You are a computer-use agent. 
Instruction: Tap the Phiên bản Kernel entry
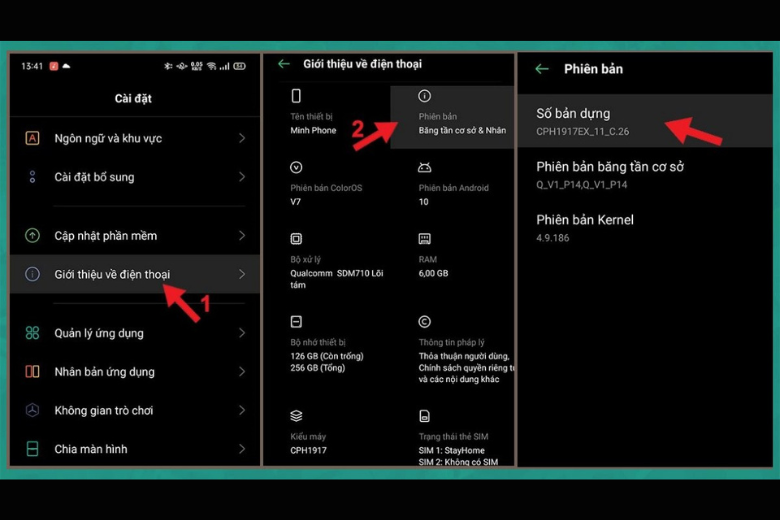pyautogui.click(x=585, y=227)
